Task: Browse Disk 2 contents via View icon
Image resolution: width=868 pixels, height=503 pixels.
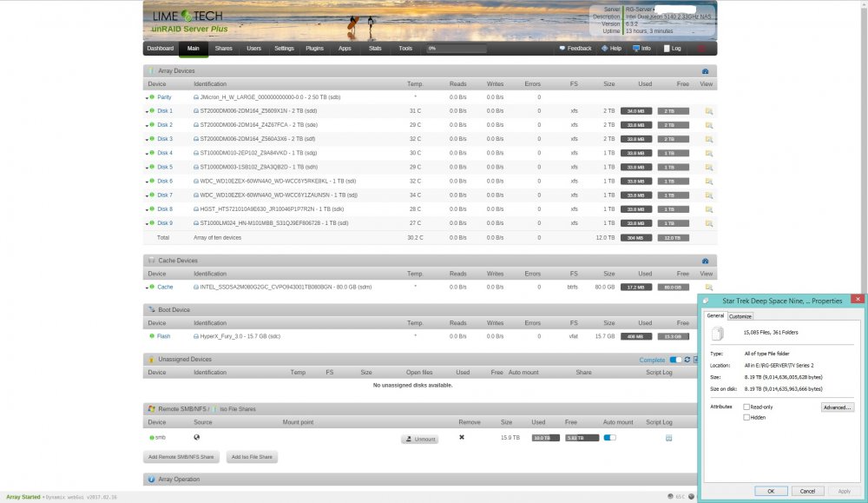Action: pyautogui.click(x=708, y=125)
